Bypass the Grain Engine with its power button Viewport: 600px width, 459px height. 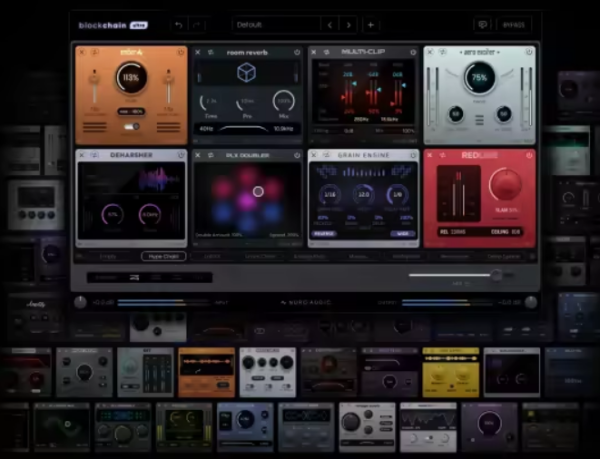pyautogui.click(x=414, y=155)
